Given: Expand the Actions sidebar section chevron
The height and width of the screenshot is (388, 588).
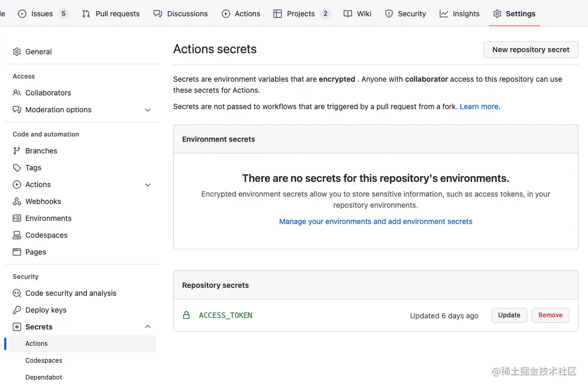Looking at the screenshot, I should point(148,185).
